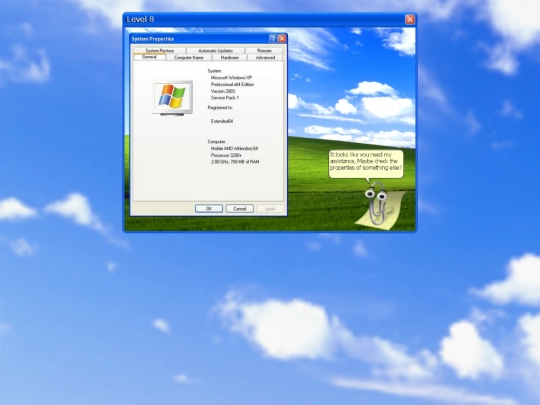Click the 'System:' label
Screen dimensions: 540x405
(x=215, y=71)
